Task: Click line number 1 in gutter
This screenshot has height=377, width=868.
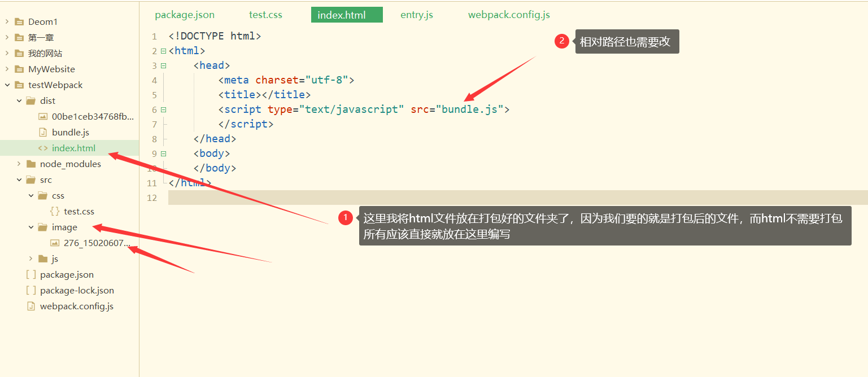Action: coord(154,36)
